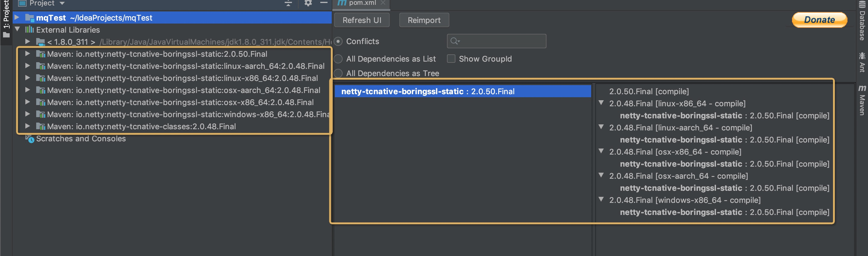Open Project panel settings gear

pos(308,3)
